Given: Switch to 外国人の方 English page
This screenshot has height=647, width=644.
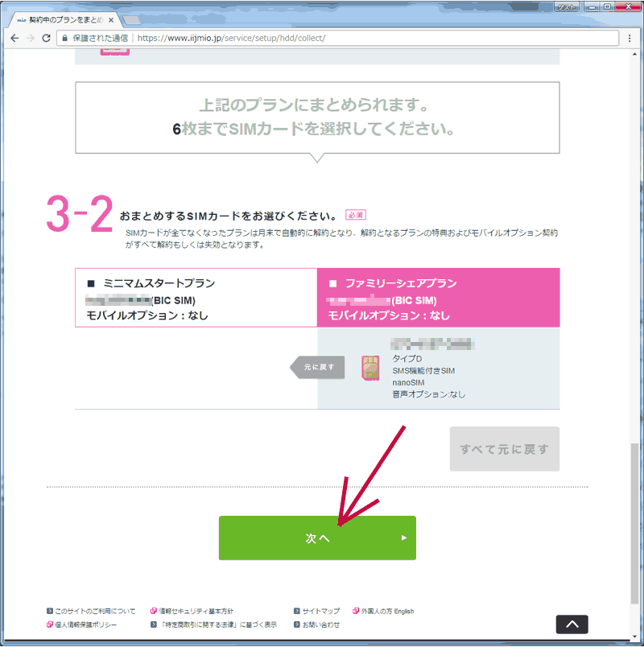Looking at the screenshot, I should click(x=386, y=612).
